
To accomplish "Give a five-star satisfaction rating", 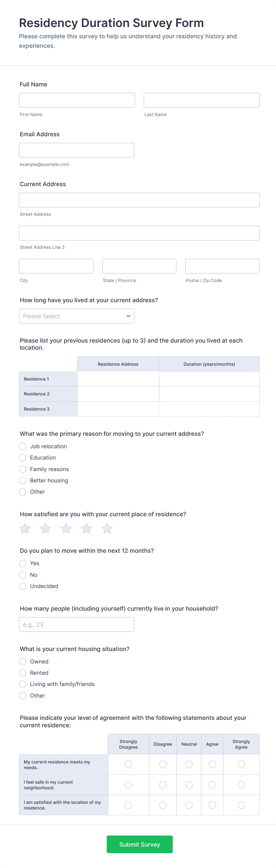I will 107,528.
